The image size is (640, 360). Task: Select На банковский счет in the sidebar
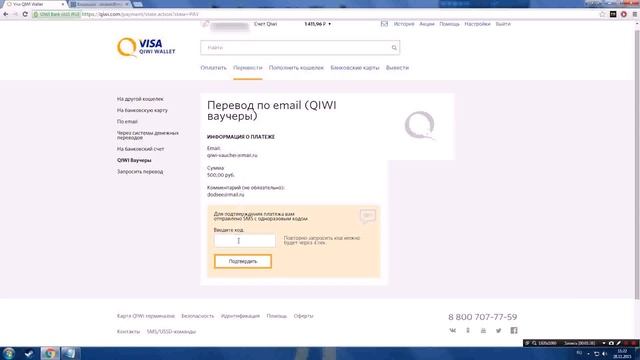click(x=140, y=149)
